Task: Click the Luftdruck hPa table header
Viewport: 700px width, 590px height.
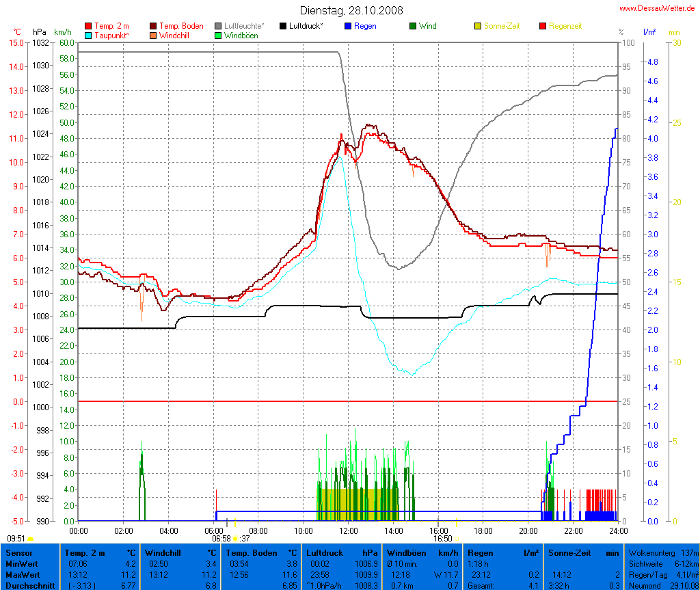Action: 342,552
